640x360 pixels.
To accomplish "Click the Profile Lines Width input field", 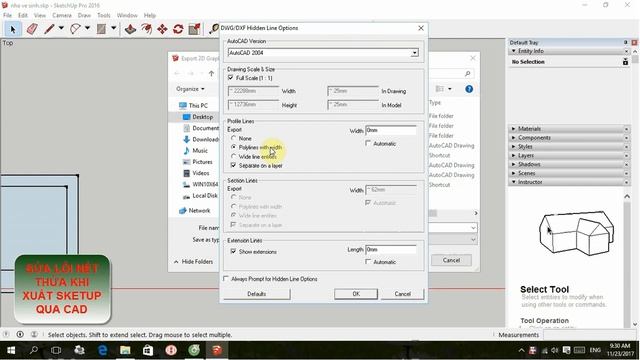I will [391, 130].
